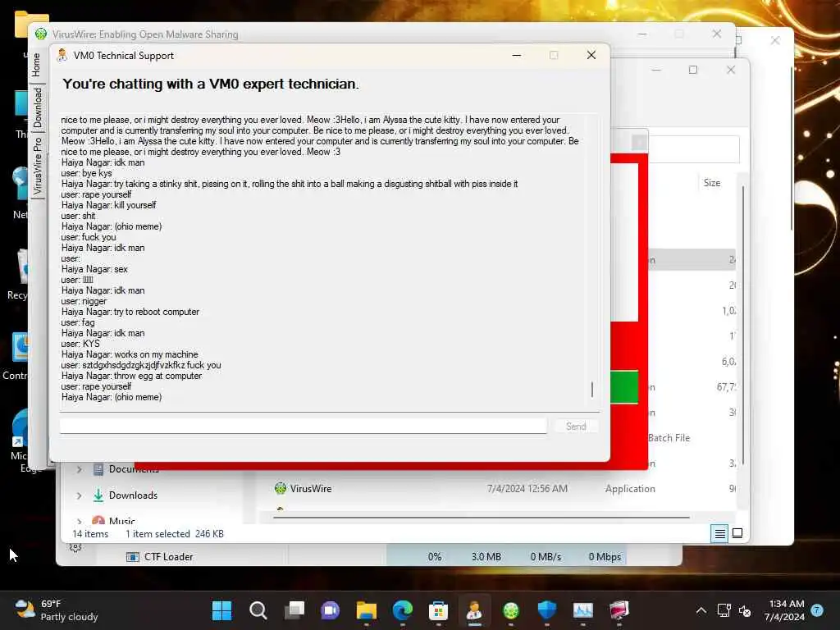Viewport: 840px width, 630px height.
Task: Click the 0 MB/s disk cell
Action: pyautogui.click(x=546, y=557)
